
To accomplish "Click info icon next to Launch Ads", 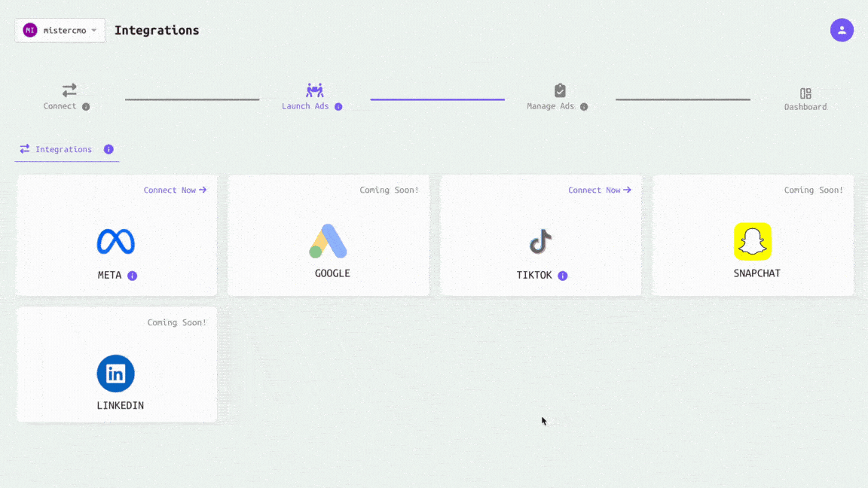I will [338, 107].
